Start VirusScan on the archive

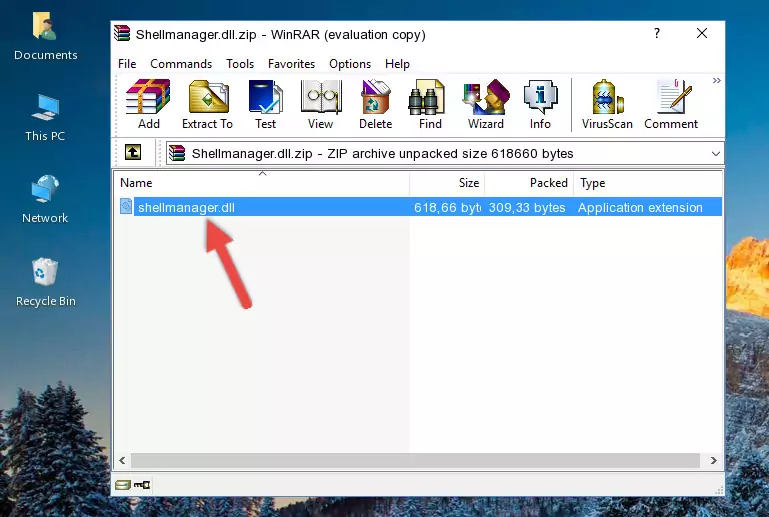coord(607,104)
